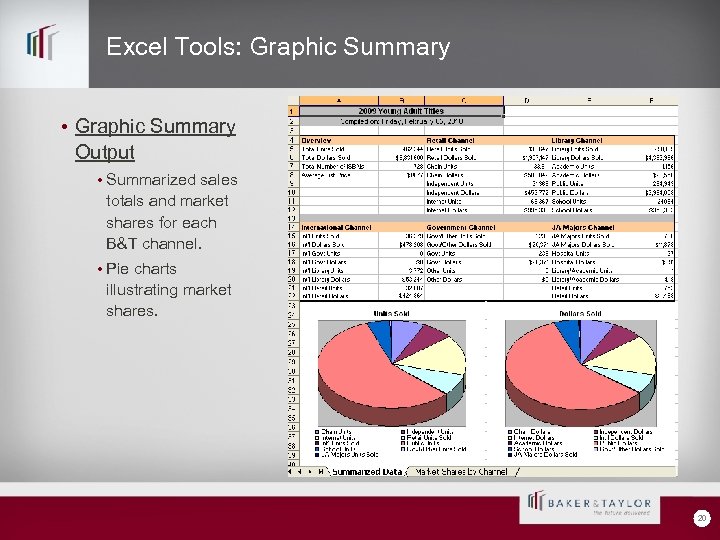This screenshot has height=540, width=720.
Task: Click the 'Overview' section header cell
Action: (339, 141)
